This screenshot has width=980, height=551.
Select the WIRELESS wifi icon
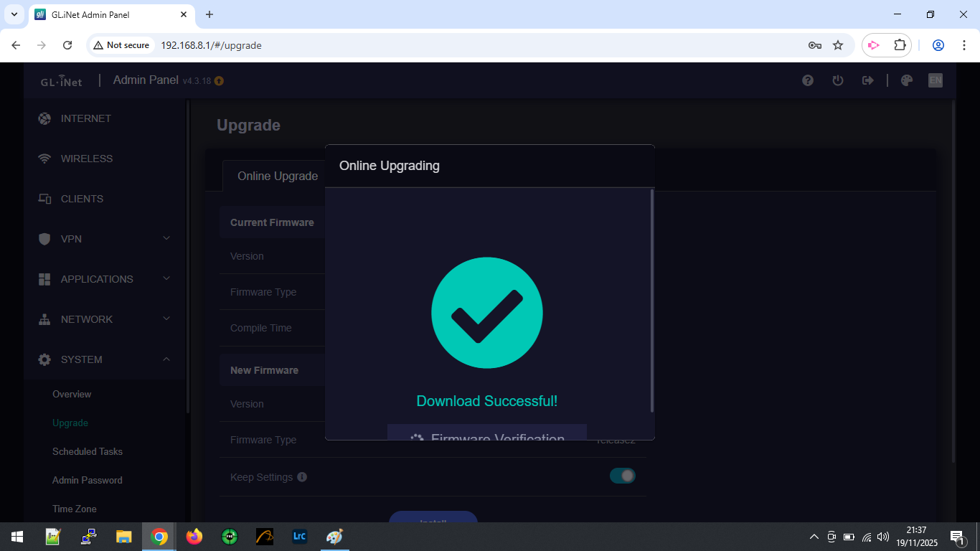click(44, 159)
